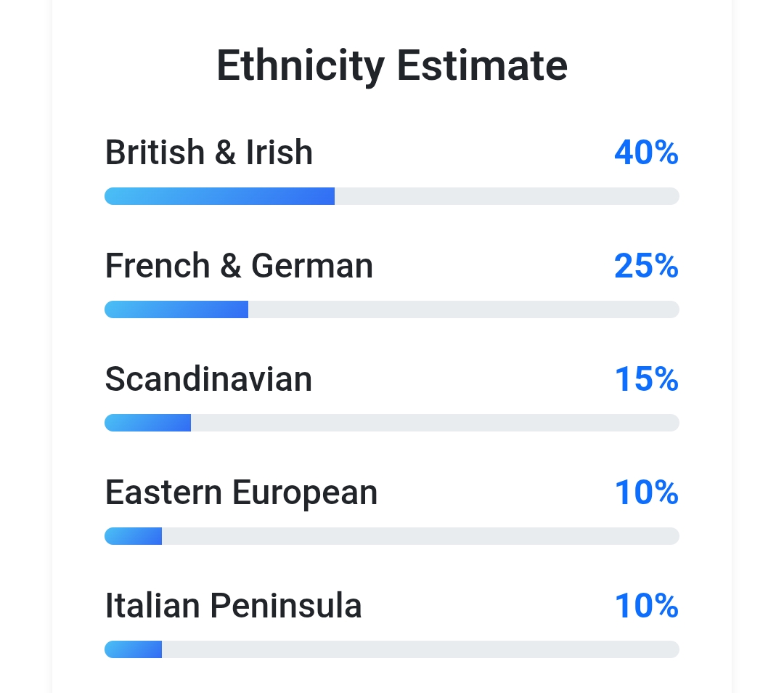This screenshot has width=784, height=693.
Task: Select the Italian Peninsula label
Action: pyautogui.click(x=233, y=606)
